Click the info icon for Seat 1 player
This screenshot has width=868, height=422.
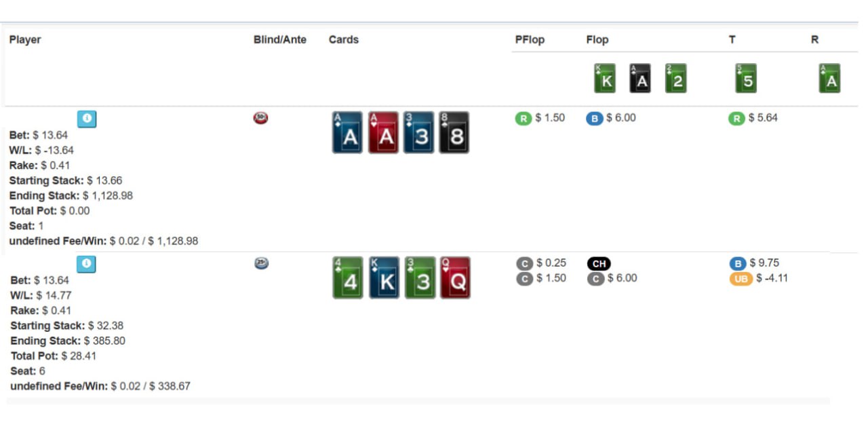pyautogui.click(x=87, y=119)
